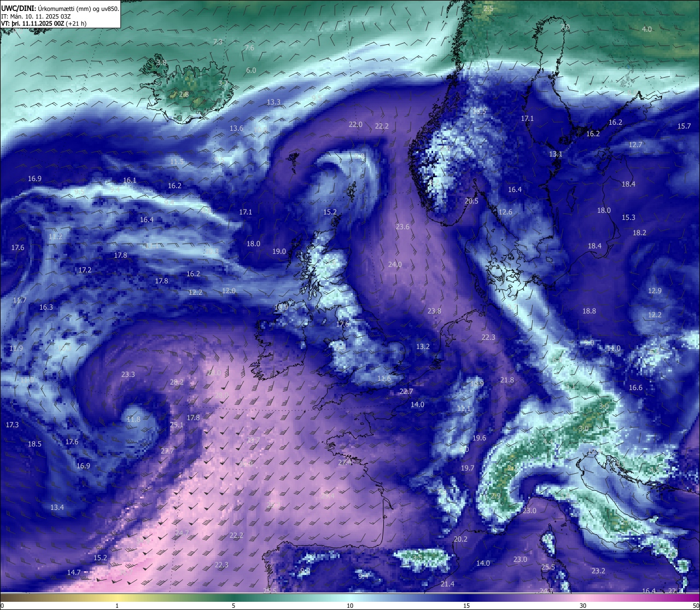Click the 30 tick on the color scale
The height and width of the screenshot is (610, 700).
(x=583, y=606)
